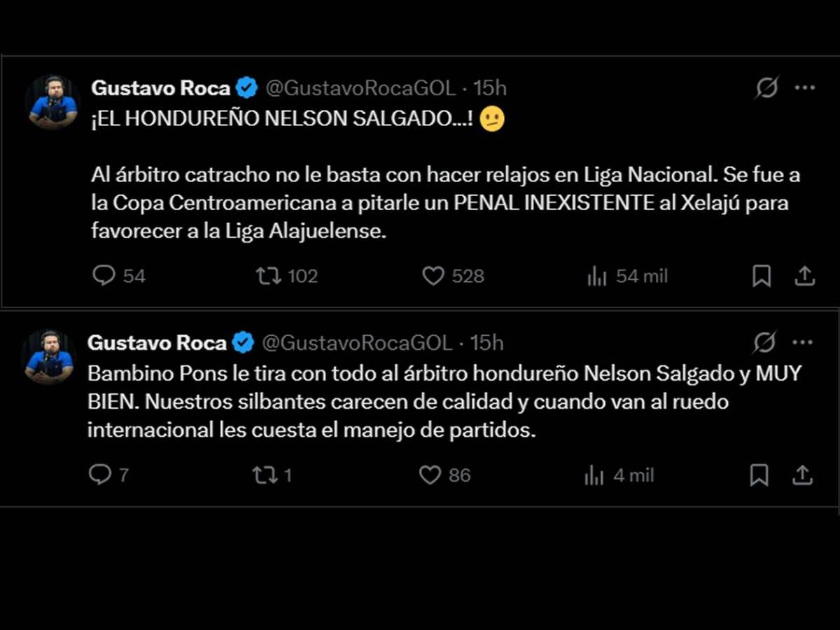Viewport: 840px width, 630px height.
Task: View analytics of the 4 mil views tweet
Action: tap(594, 475)
